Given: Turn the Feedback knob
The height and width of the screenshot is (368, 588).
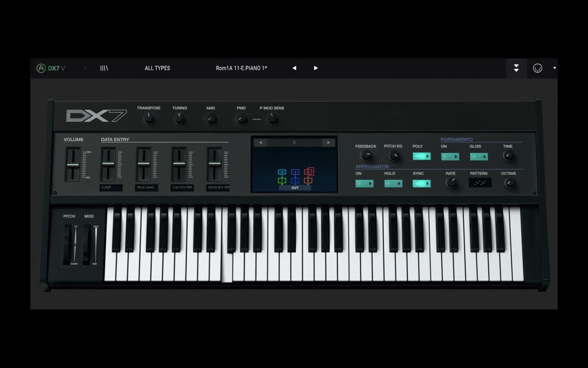Looking at the screenshot, I should [366, 155].
